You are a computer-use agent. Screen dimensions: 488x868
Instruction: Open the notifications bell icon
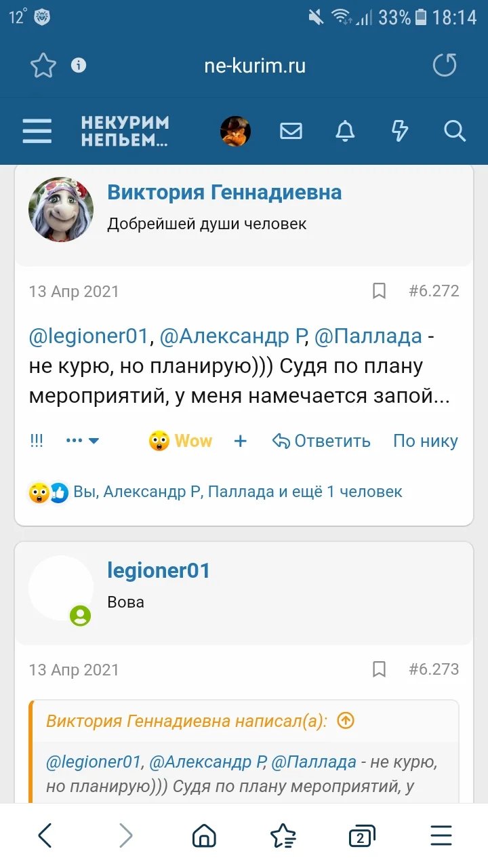click(344, 131)
